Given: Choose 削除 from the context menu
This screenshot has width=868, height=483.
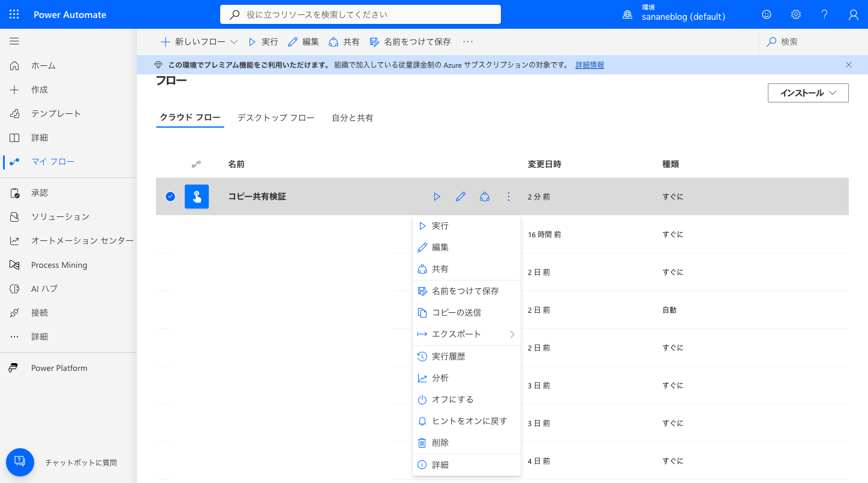Looking at the screenshot, I should click(x=467, y=443).
